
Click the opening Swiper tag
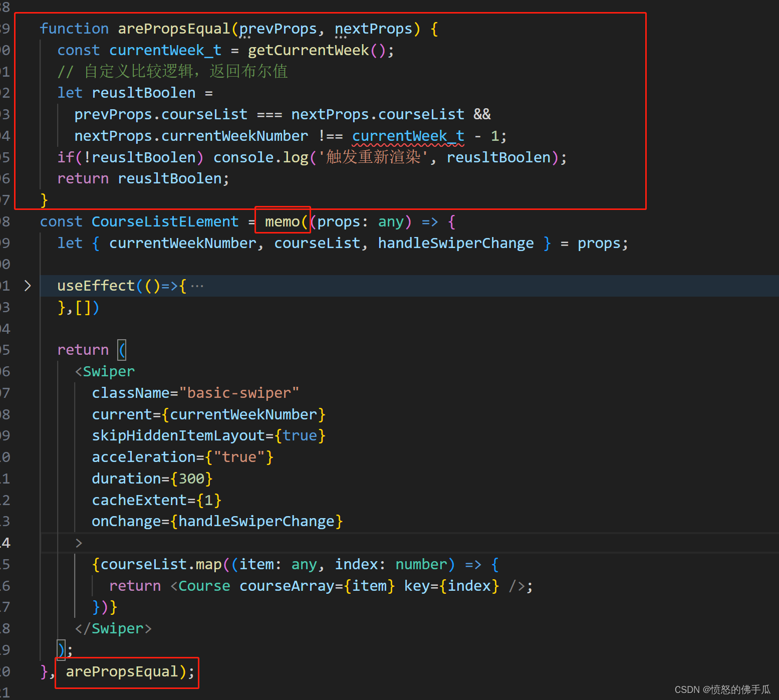(x=105, y=371)
